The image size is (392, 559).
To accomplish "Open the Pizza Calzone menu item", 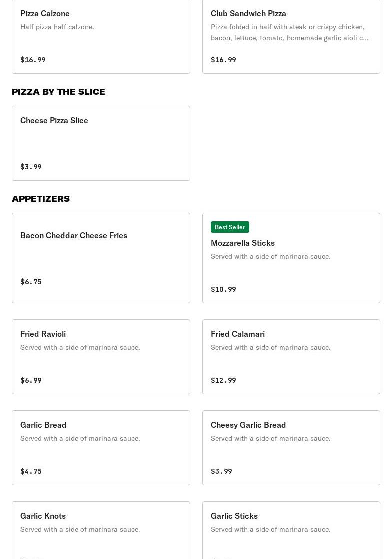I will [101, 37].
